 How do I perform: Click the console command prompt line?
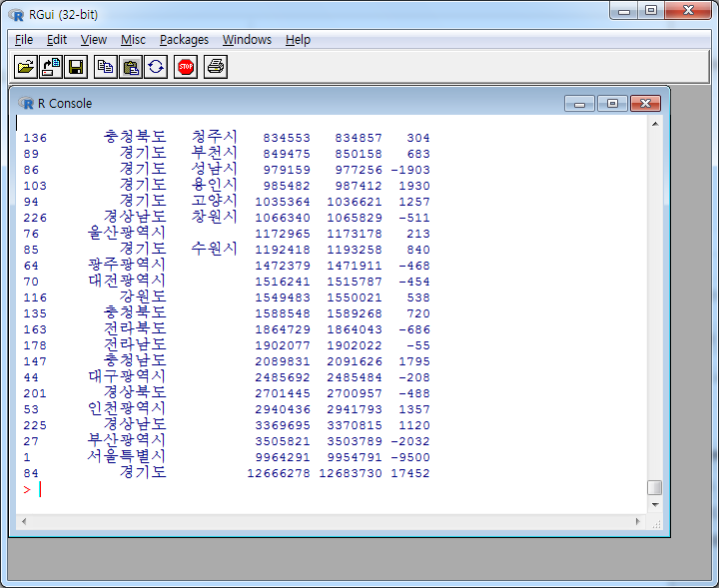331,489
